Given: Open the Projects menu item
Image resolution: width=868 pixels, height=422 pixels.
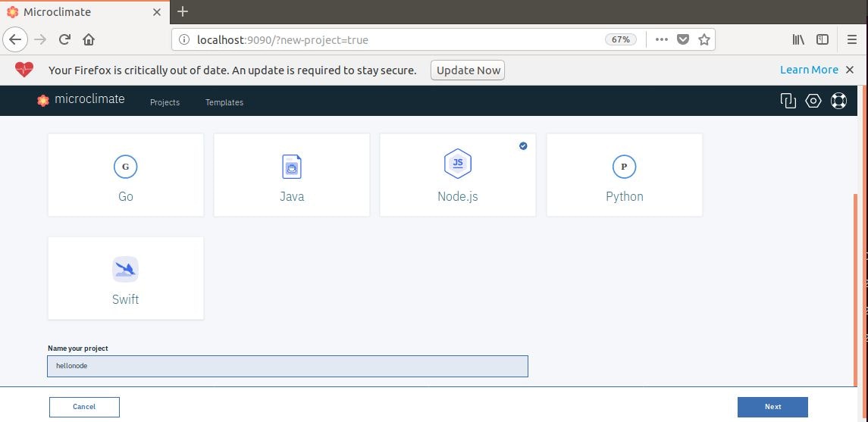Looking at the screenshot, I should click(x=165, y=102).
